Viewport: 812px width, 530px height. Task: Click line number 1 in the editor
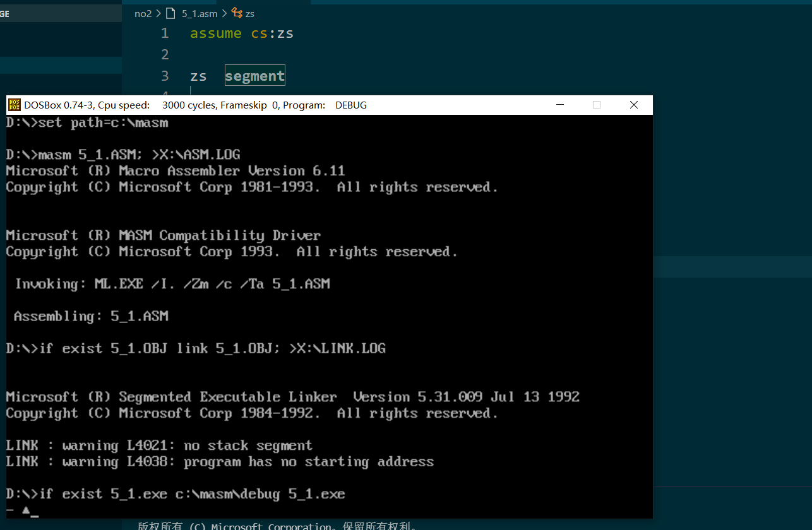pyautogui.click(x=165, y=33)
